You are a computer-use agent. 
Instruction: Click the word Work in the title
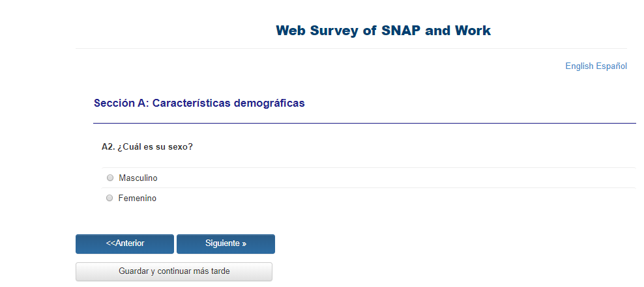(473, 31)
